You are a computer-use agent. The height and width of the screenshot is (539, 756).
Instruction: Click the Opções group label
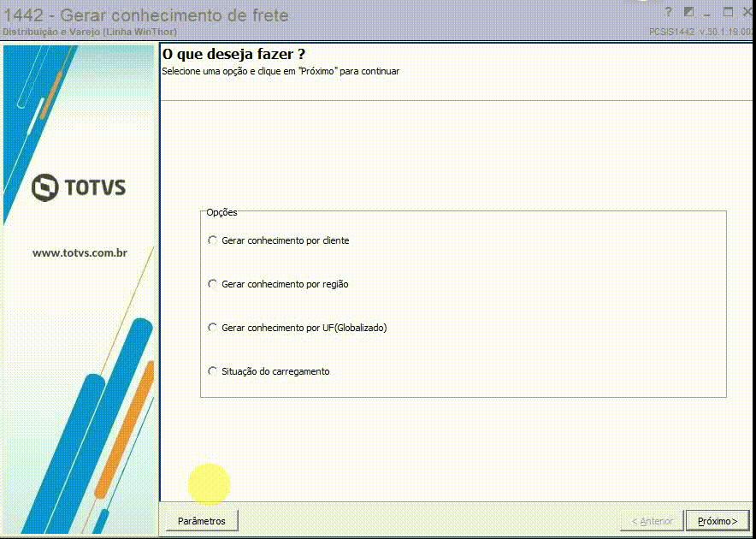(221, 212)
